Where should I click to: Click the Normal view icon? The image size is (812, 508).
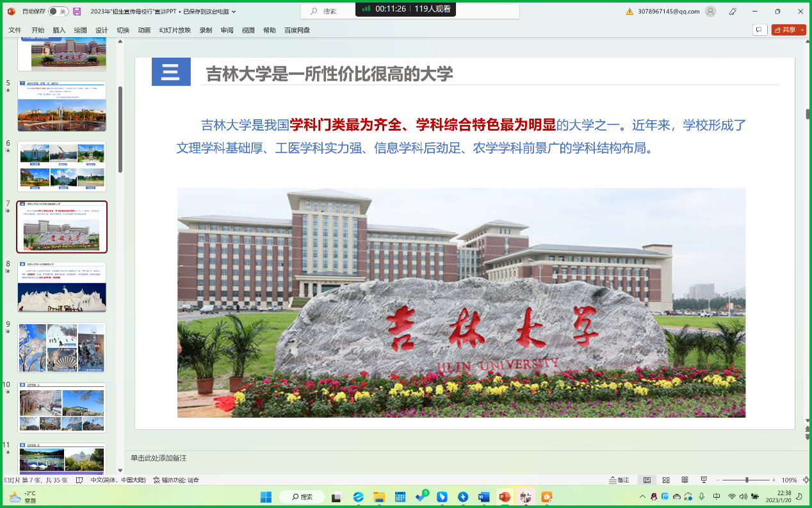click(x=647, y=480)
